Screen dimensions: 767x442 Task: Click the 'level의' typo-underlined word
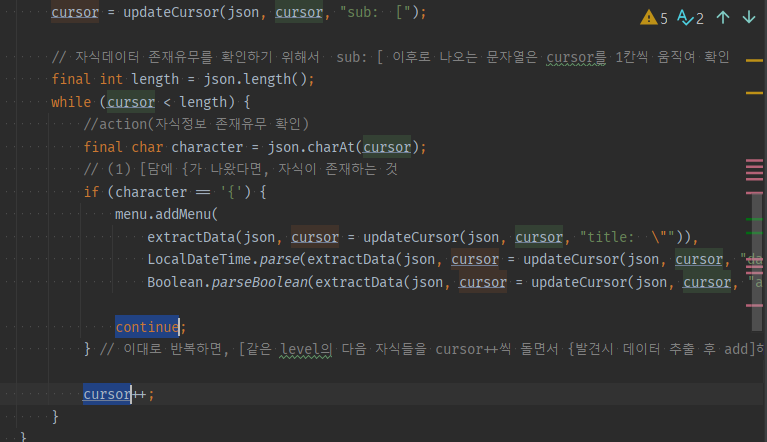point(306,350)
